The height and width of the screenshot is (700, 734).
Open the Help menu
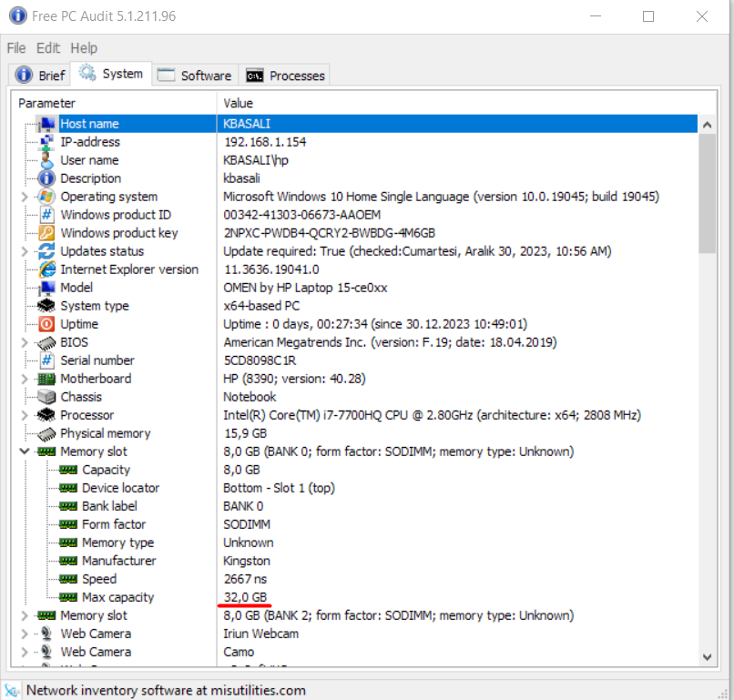(84, 47)
